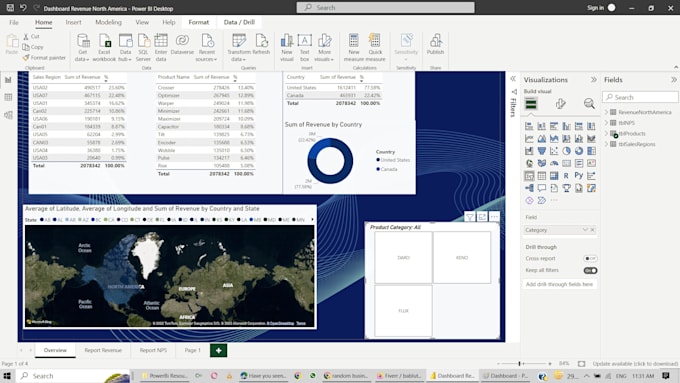Open the File menu
This screenshot has height=383, width=680.
14,22
